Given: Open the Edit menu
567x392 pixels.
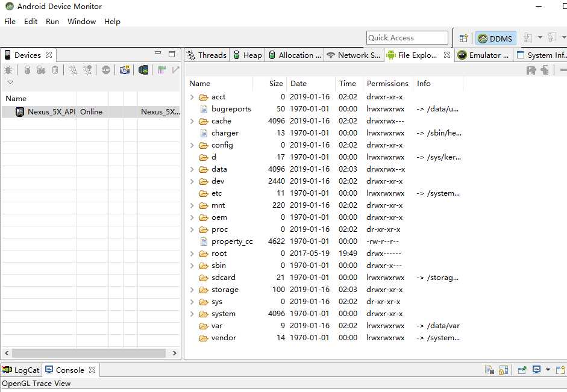Looking at the screenshot, I should (31, 21).
